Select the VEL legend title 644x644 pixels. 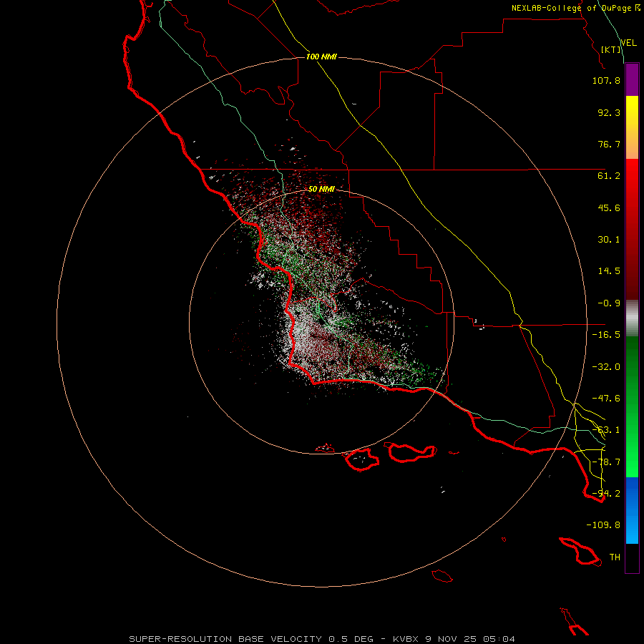tap(628, 43)
